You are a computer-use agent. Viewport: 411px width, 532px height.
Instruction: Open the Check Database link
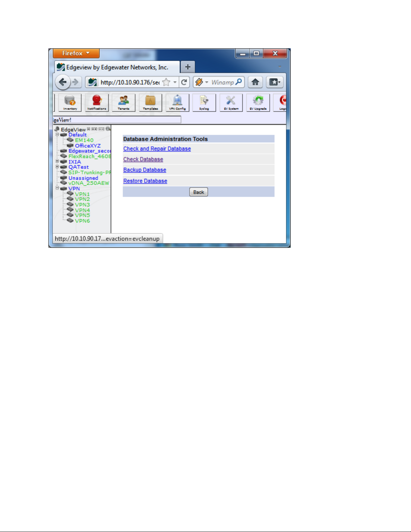143,159
